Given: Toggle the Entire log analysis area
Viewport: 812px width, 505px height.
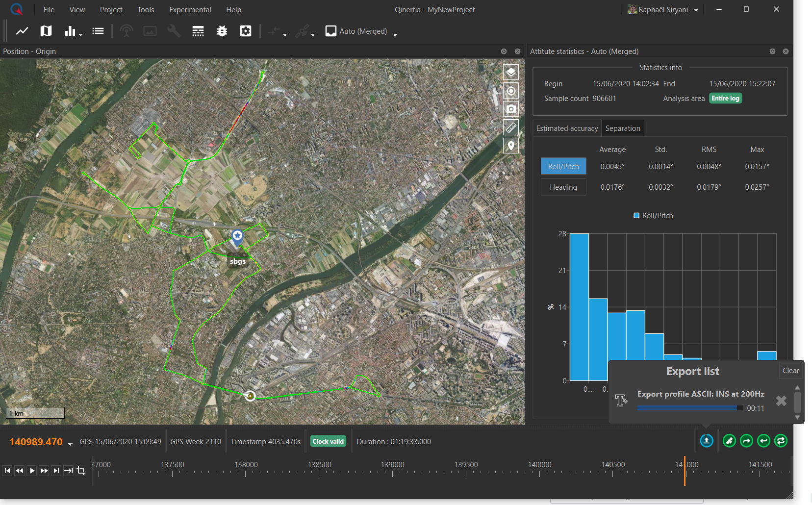Looking at the screenshot, I should tap(725, 99).
